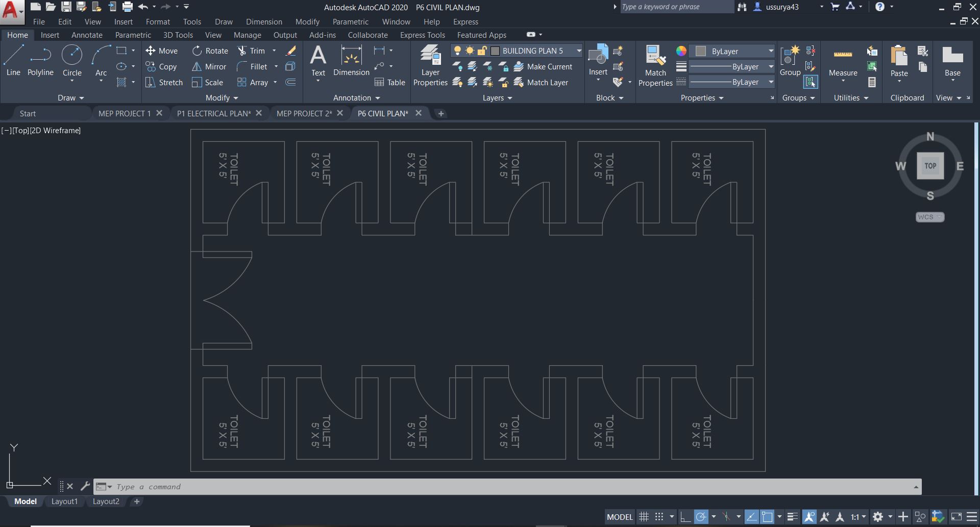Activate the Copy tool
Screen dimensions: 980x527
coord(161,66)
